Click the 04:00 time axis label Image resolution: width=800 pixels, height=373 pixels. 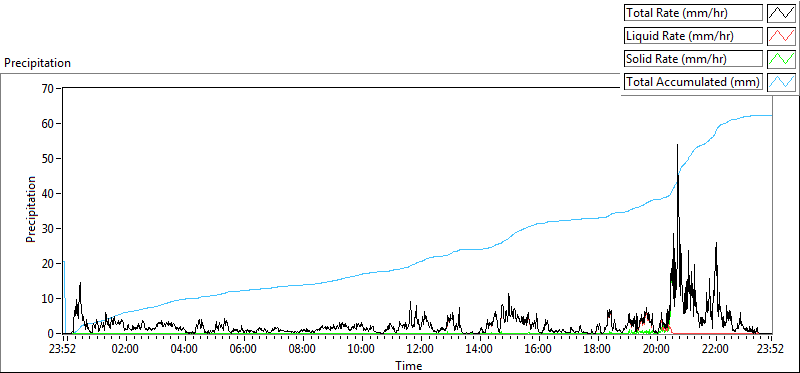(184, 350)
